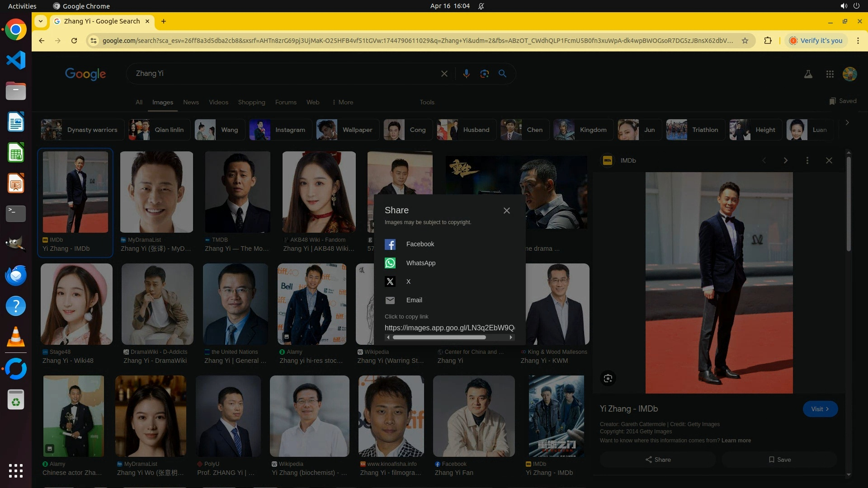Open the More search filters dropdown

tap(343, 102)
